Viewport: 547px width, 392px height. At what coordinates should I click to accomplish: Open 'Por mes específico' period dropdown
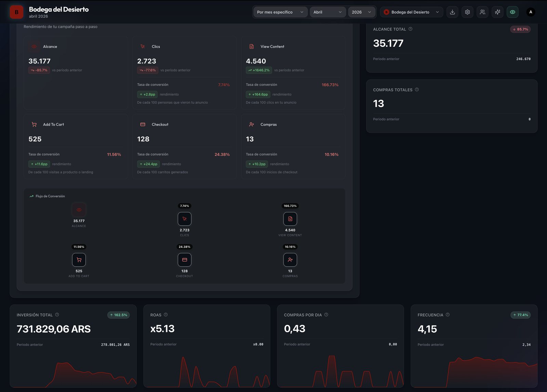click(280, 12)
